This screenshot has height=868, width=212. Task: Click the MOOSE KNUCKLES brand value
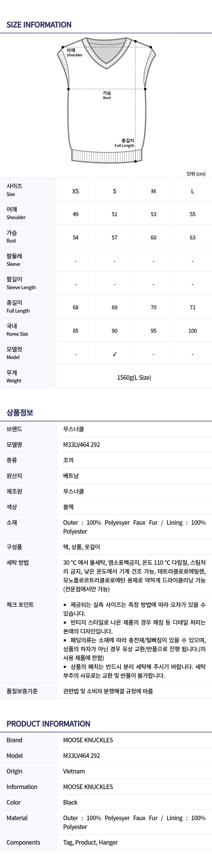tap(88, 740)
